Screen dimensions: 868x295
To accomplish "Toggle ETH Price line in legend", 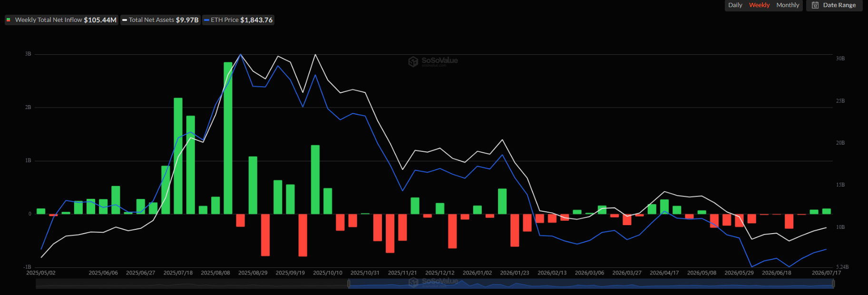I will coord(238,20).
